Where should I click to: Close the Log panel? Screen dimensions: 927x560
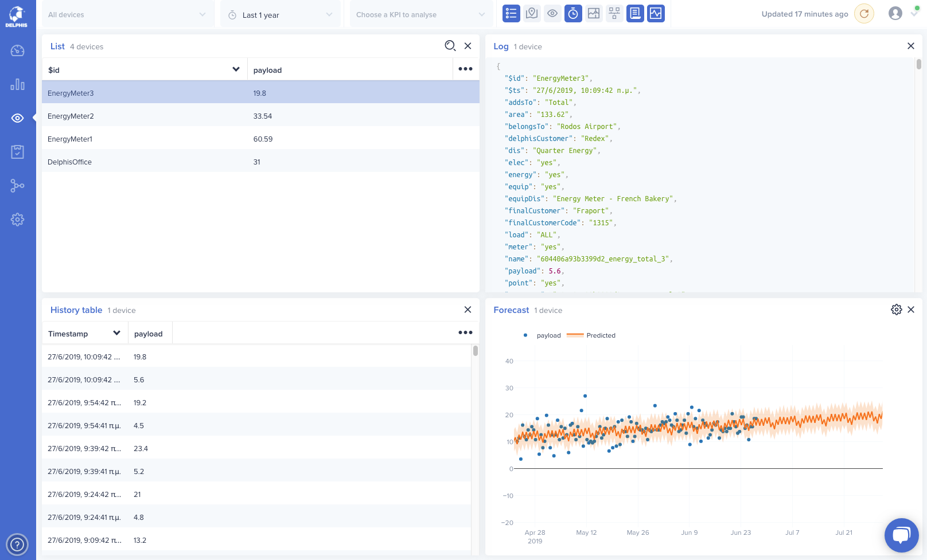(x=911, y=46)
